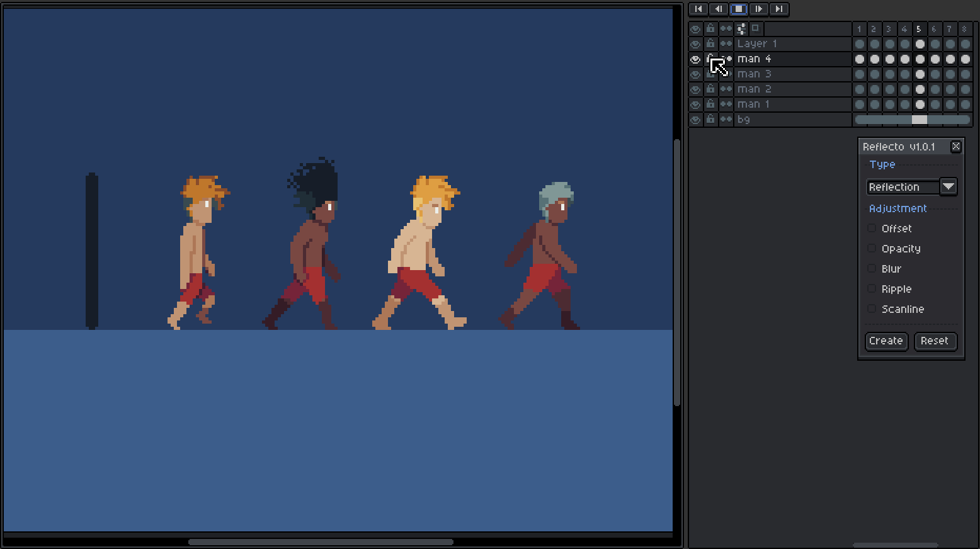Go to frame 8 header
Image resolution: width=980 pixels, height=549 pixels.
pyautogui.click(x=965, y=29)
